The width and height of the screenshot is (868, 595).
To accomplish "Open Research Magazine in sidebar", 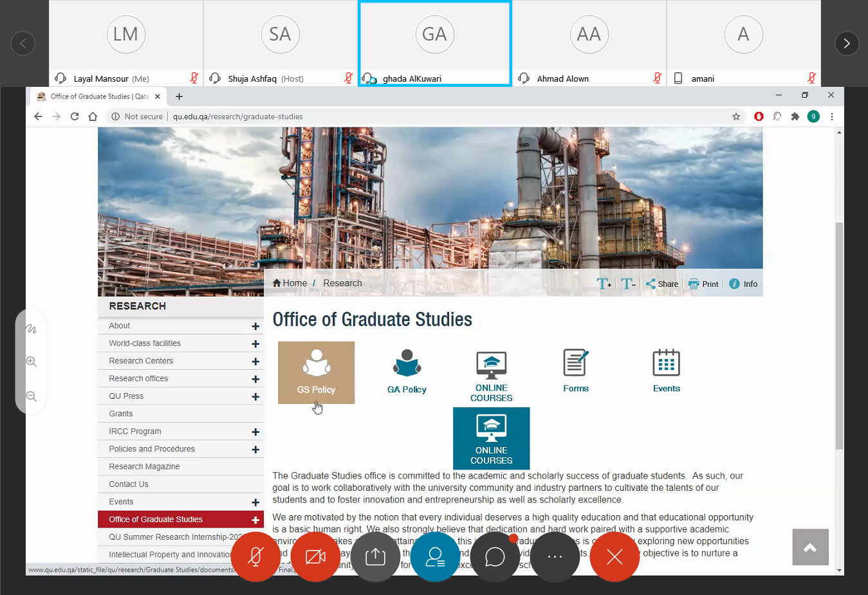I will coord(144,466).
